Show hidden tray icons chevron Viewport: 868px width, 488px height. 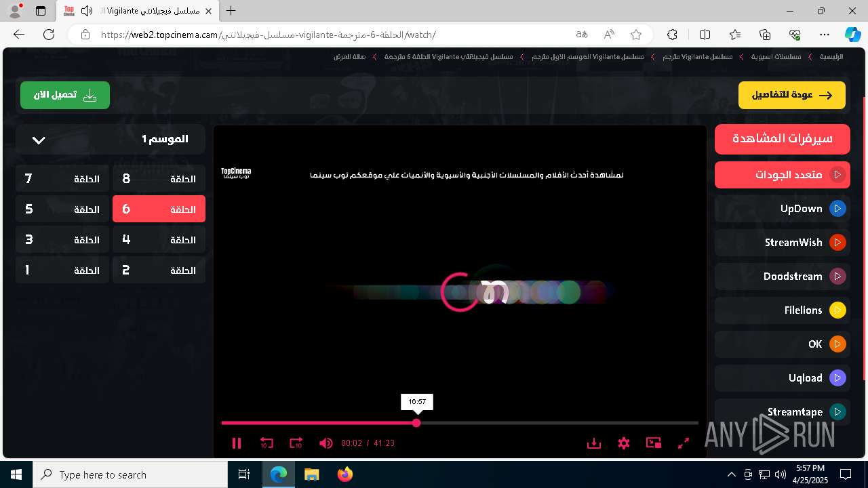tap(731, 474)
